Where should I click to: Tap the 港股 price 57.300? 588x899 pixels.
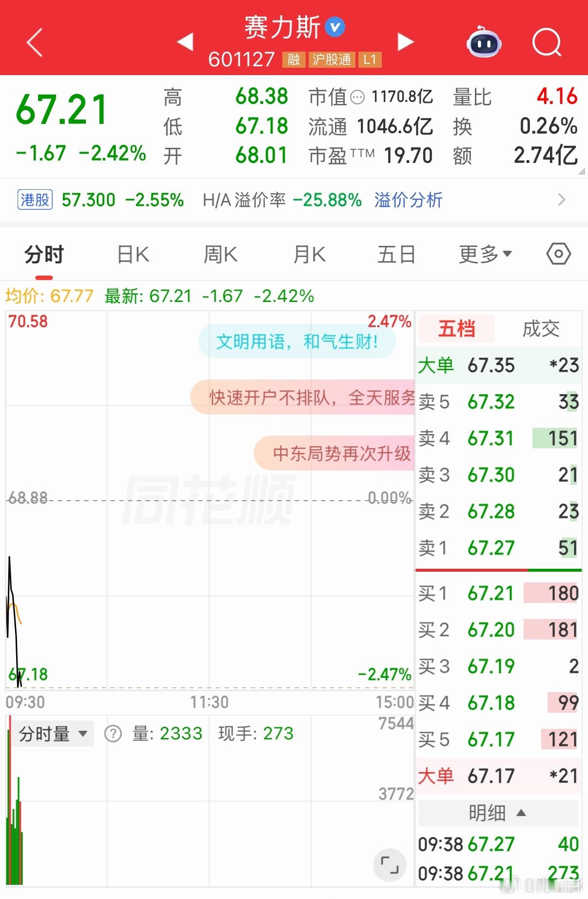88,200
